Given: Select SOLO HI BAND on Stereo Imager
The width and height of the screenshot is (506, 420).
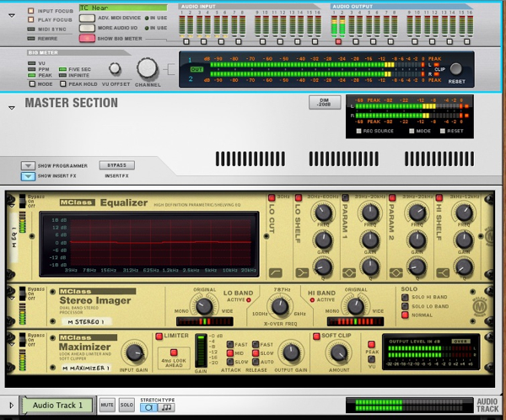Looking at the screenshot, I should pos(405,297).
